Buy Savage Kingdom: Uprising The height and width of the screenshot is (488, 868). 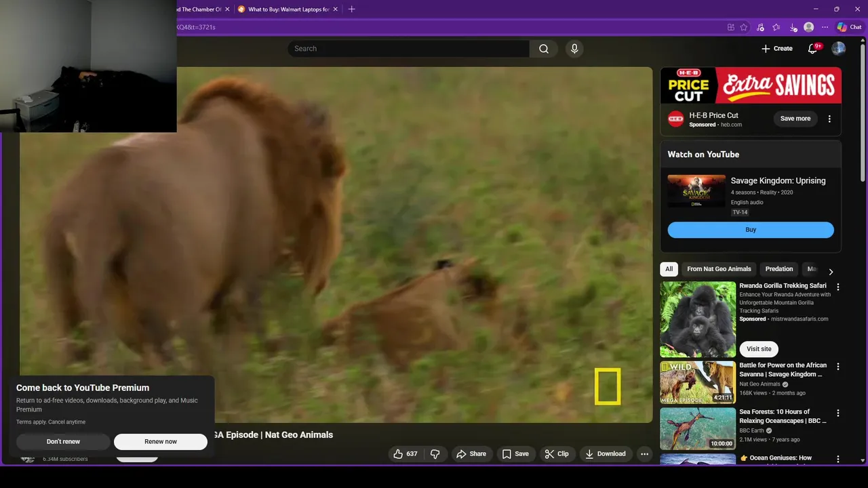click(751, 230)
